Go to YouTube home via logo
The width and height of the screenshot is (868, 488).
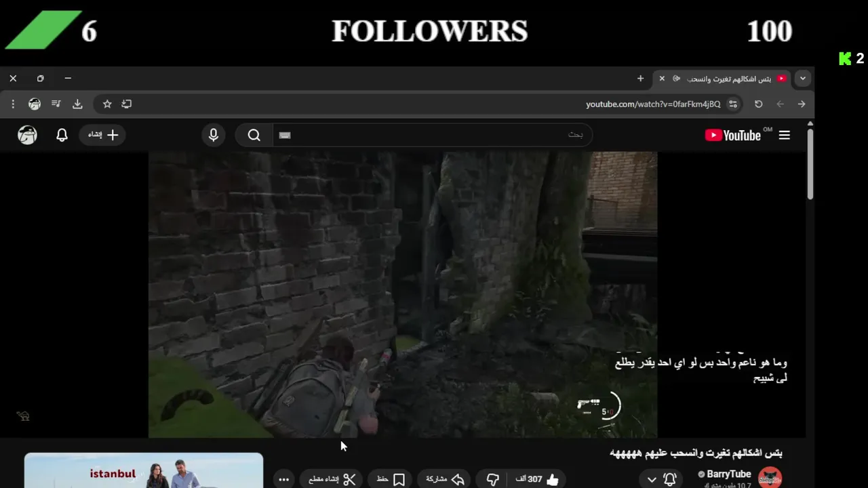[733, 136]
